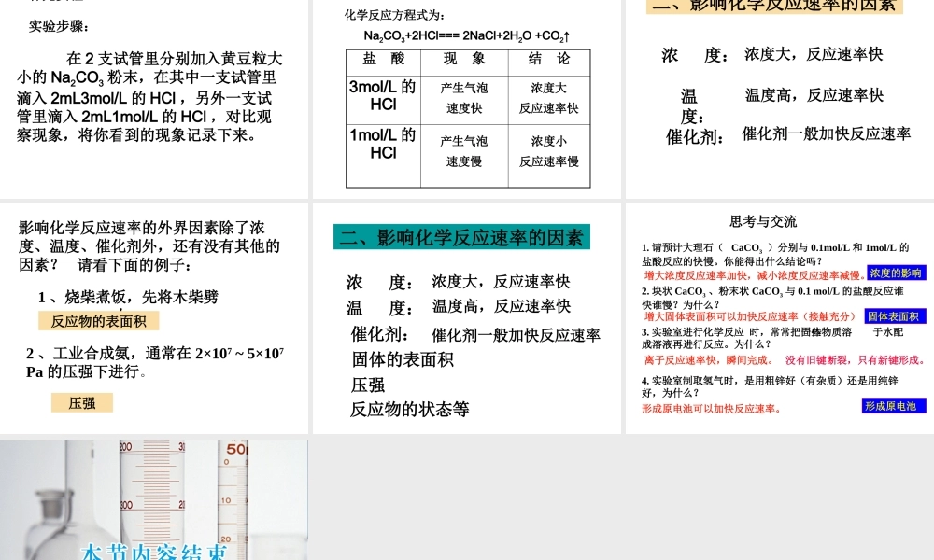Viewport: 934px width, 560px height.
Task: Click the 化学反应方程式为： caption
Action: coord(394,15)
